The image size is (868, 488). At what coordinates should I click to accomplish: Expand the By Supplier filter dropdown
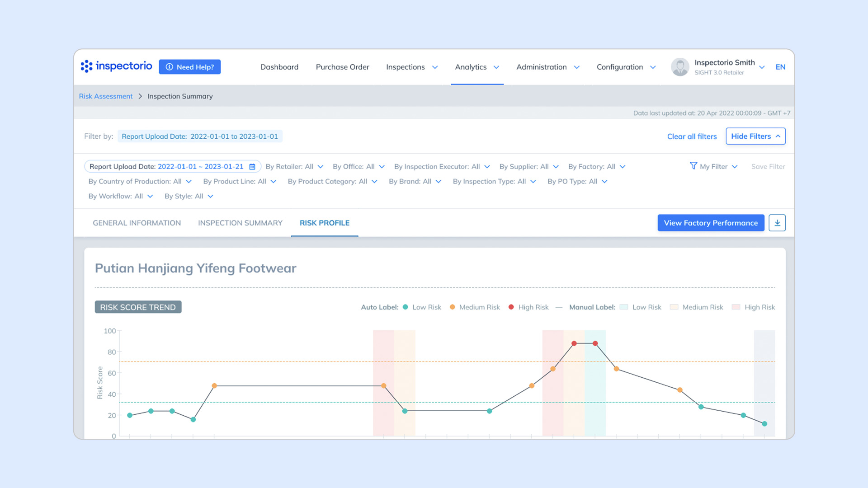point(555,166)
